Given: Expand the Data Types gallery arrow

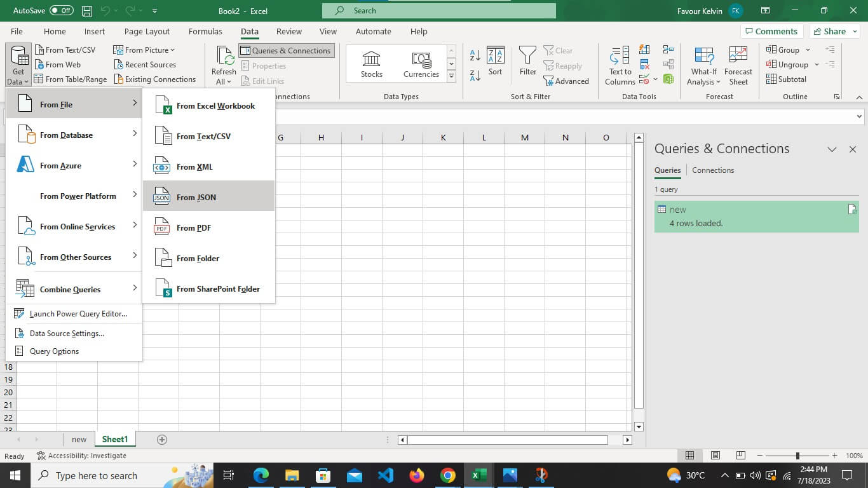Looking at the screenshot, I should [451, 76].
